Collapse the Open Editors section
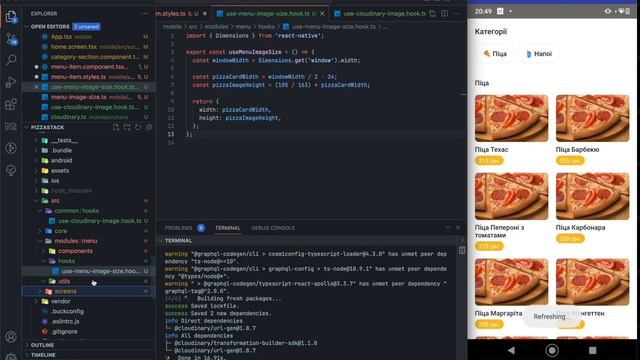 [27, 27]
